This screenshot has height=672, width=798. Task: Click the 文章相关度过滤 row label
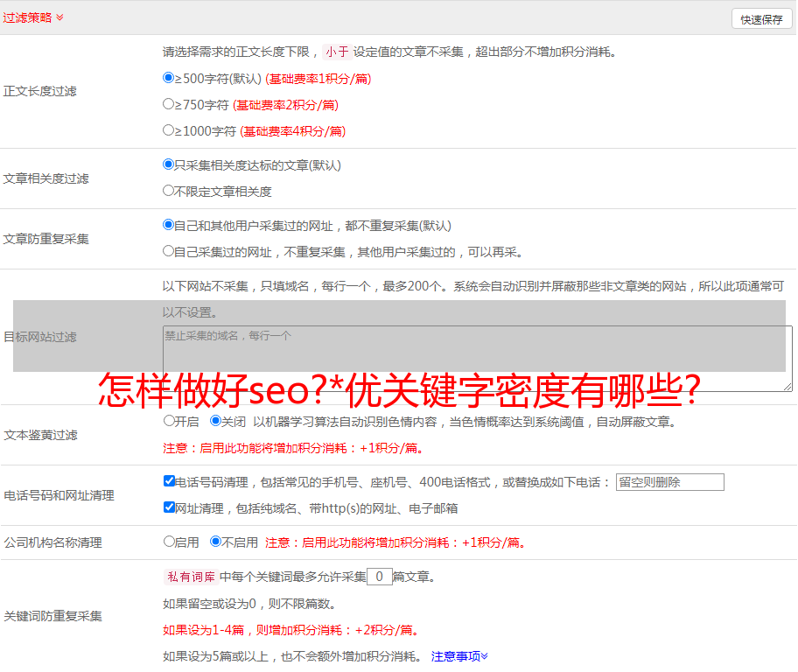coord(46,178)
